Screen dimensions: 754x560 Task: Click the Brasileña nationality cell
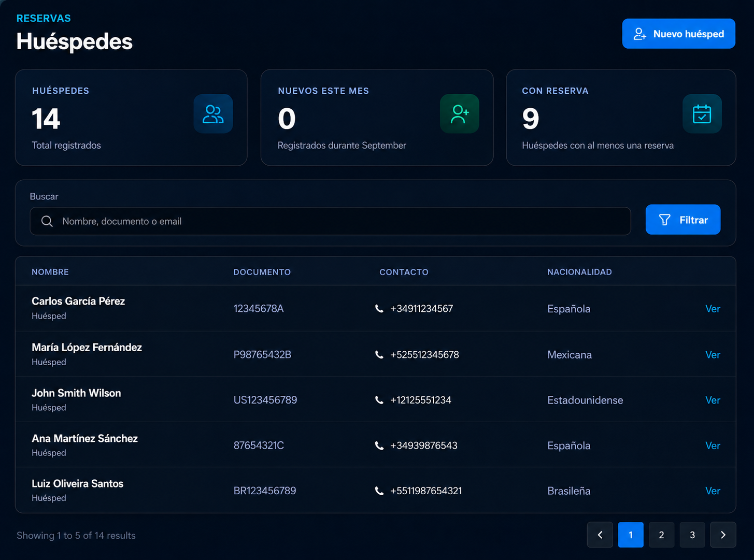(569, 491)
